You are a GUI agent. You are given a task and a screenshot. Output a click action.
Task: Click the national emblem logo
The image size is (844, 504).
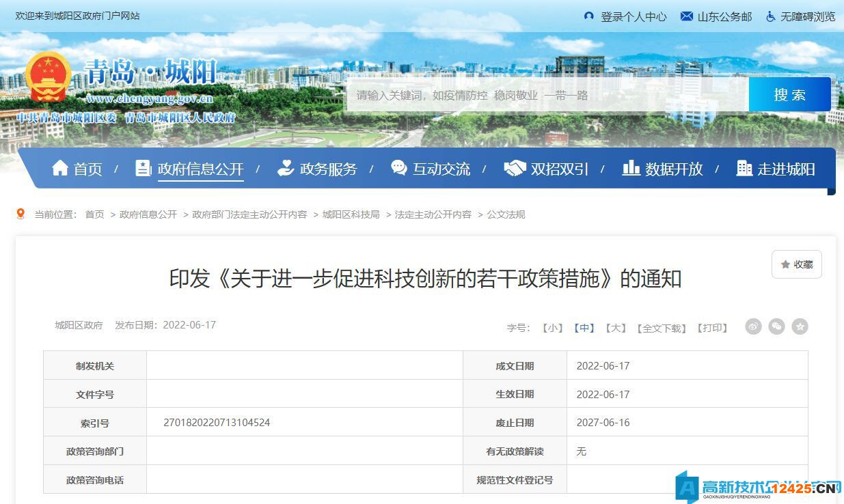pos(47,77)
